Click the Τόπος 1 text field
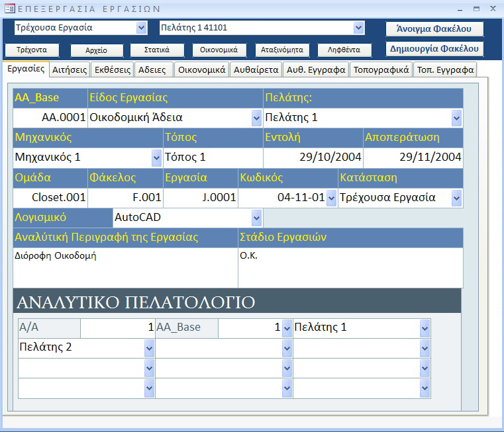The image size is (504, 432). [x=213, y=157]
